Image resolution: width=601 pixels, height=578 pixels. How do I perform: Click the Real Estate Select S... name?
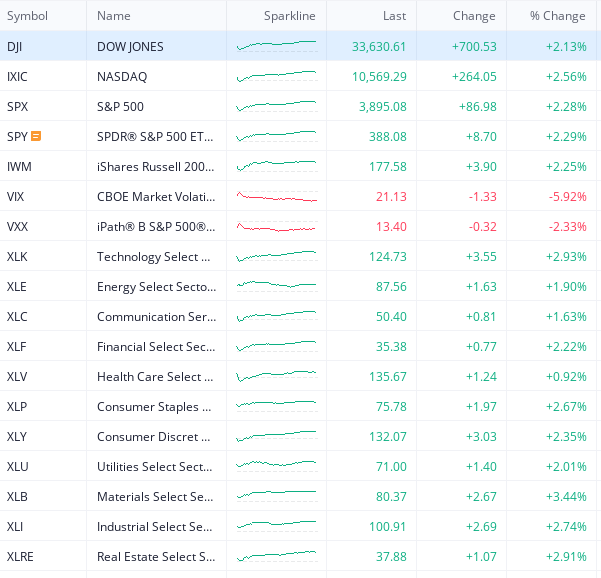(x=156, y=557)
